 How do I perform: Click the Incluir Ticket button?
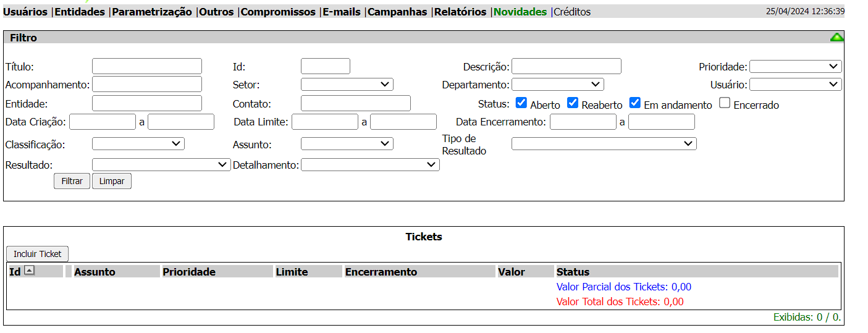38,254
